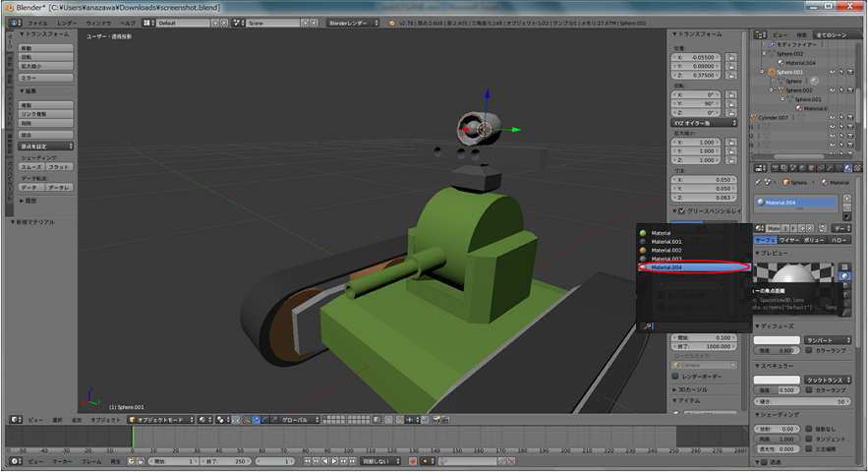Open the XYZ オイラー角 rotation mode dropdown
Screen dimensions: 868x472
705,123
